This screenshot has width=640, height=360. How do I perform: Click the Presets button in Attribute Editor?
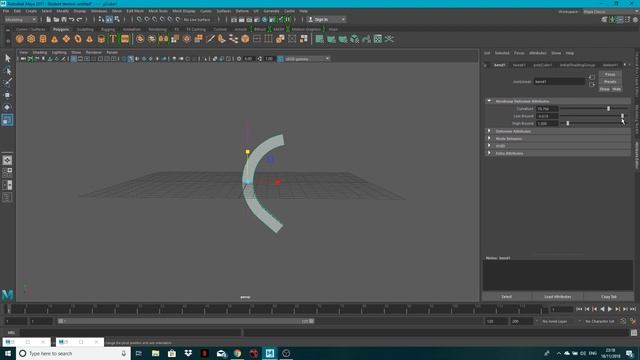(x=610, y=82)
